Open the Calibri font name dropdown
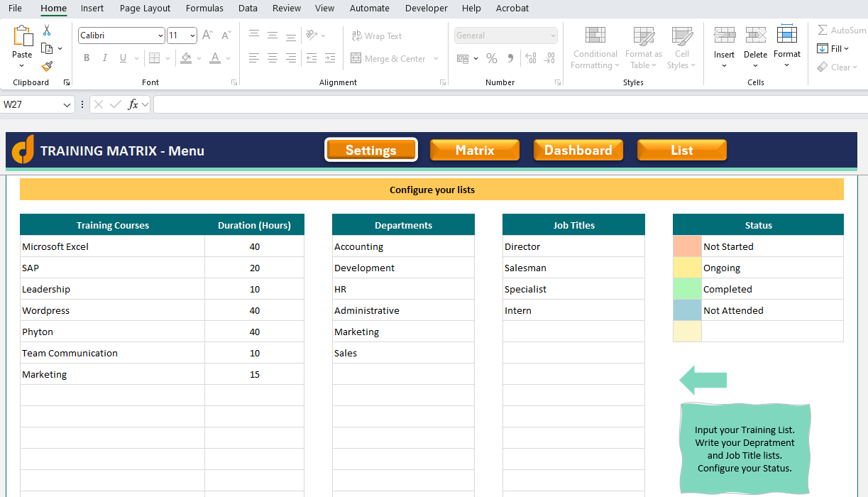868x497 pixels. tap(121, 35)
